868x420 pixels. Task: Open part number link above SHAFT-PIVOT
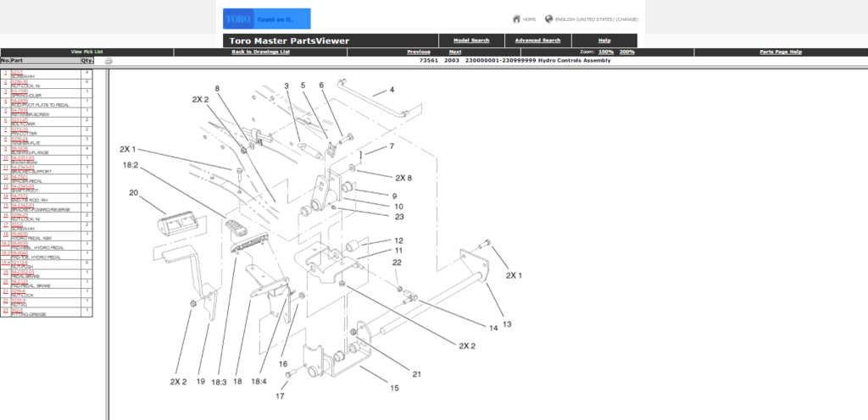coord(23,186)
